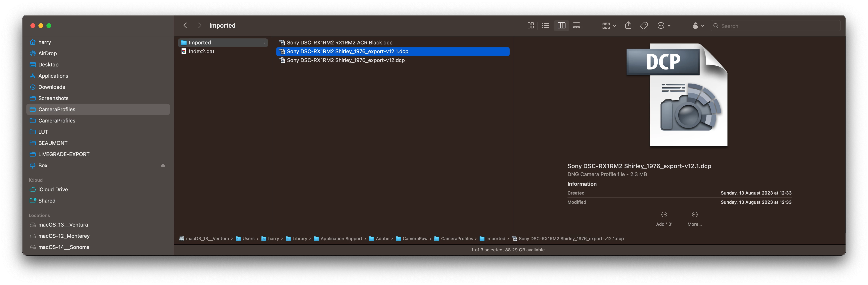Open Application Support in path bar
This screenshot has height=285, width=868.
pyautogui.click(x=341, y=239)
